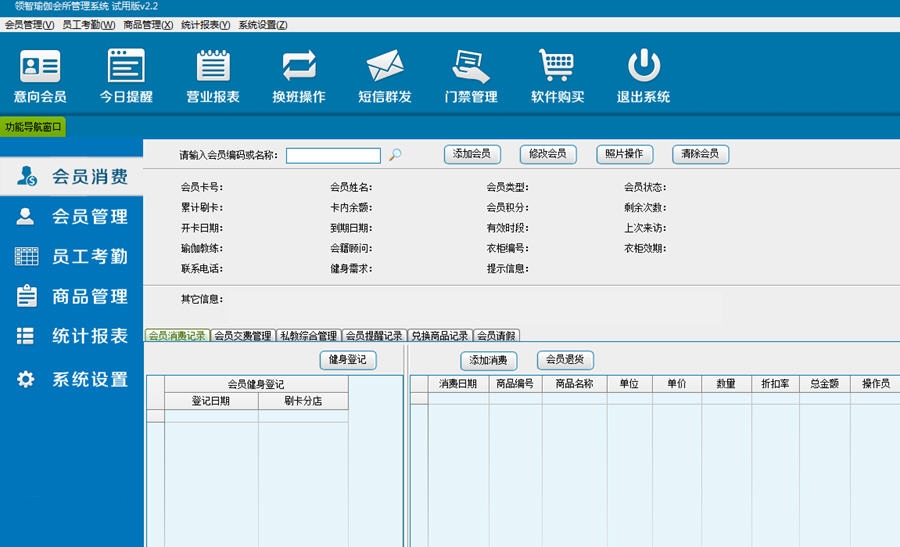Click the 会员健身登记 table header

256,384
